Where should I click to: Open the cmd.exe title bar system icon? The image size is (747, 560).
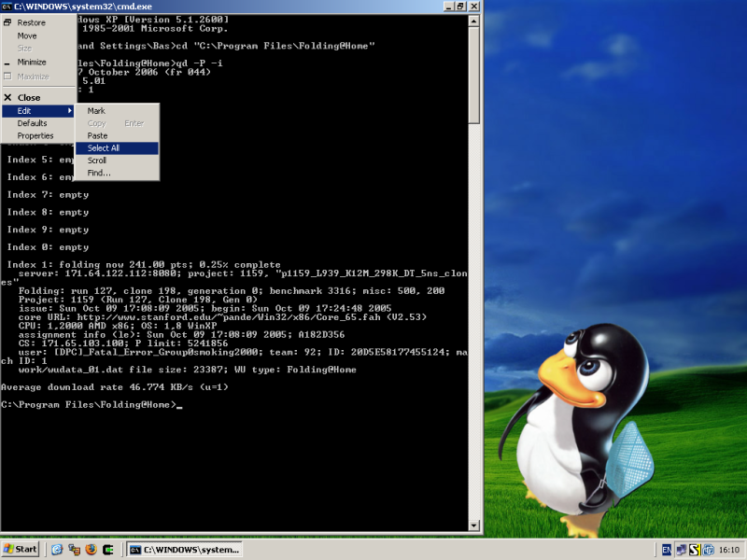tap(7, 7)
